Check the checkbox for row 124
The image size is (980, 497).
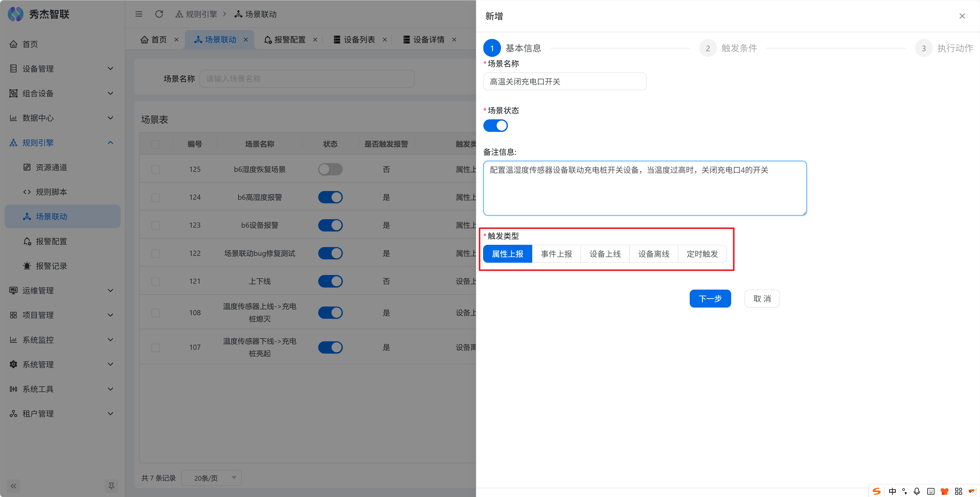pyautogui.click(x=156, y=197)
